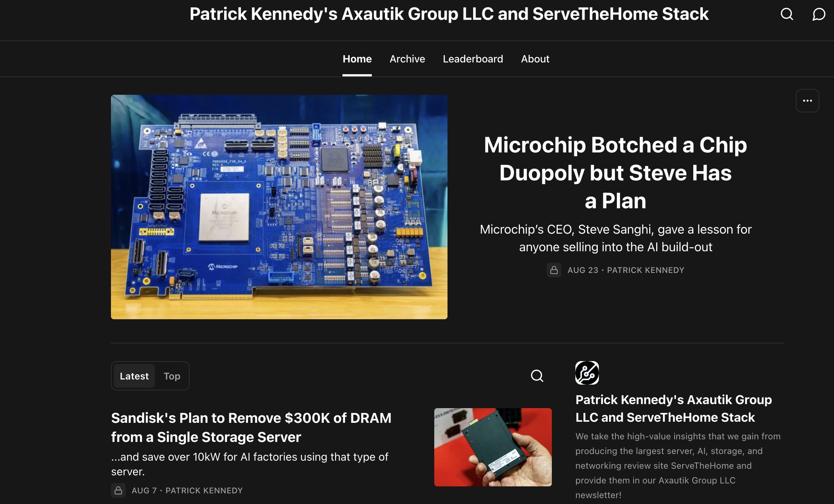Select the Home tab
The height and width of the screenshot is (504, 834).
(357, 59)
